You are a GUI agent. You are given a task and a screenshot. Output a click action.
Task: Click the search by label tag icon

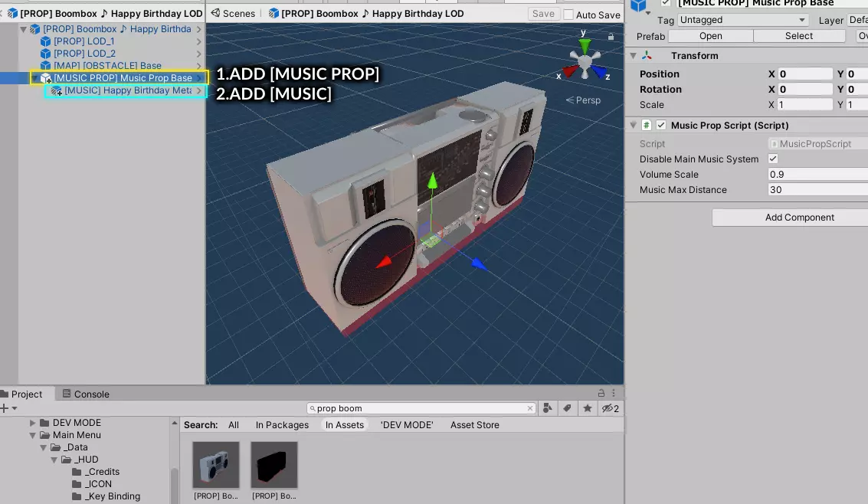(x=568, y=408)
